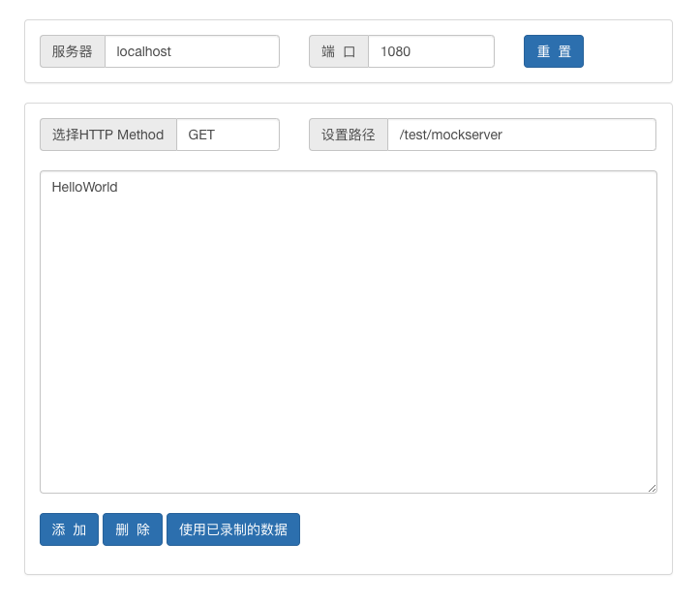Screen dimensions: 700x603
Task: Click the 重置 reset button
Action: (554, 51)
